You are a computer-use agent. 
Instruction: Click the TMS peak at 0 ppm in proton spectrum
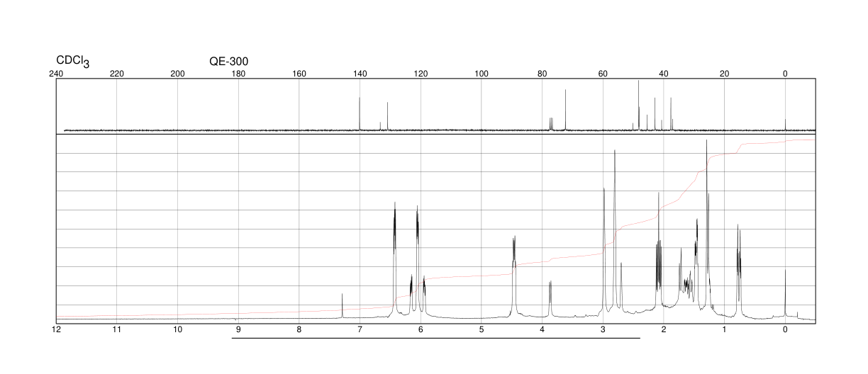pyautogui.click(x=785, y=293)
